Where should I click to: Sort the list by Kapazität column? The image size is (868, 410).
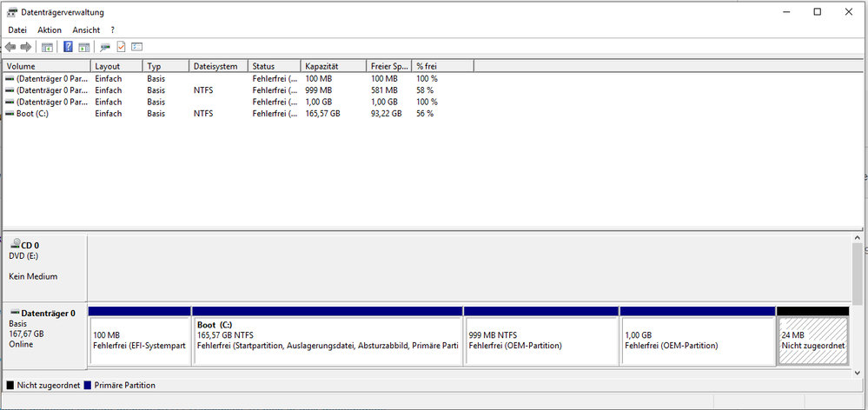321,66
